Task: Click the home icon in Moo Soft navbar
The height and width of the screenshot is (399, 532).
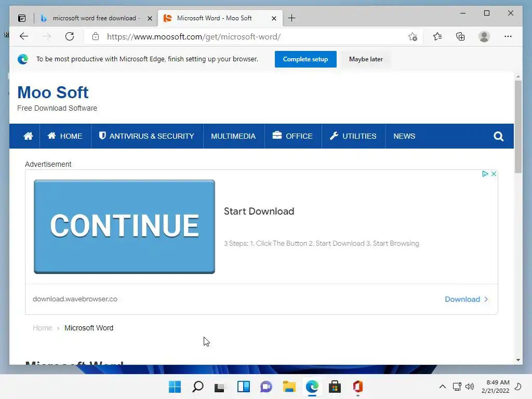Action: click(28, 136)
